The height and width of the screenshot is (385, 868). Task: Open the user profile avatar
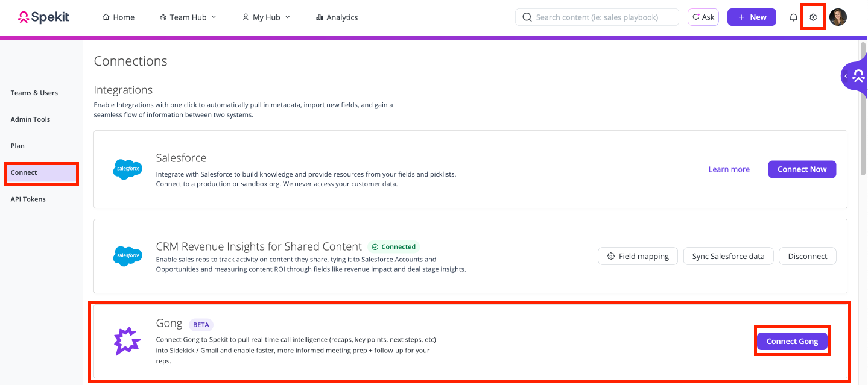tap(838, 17)
